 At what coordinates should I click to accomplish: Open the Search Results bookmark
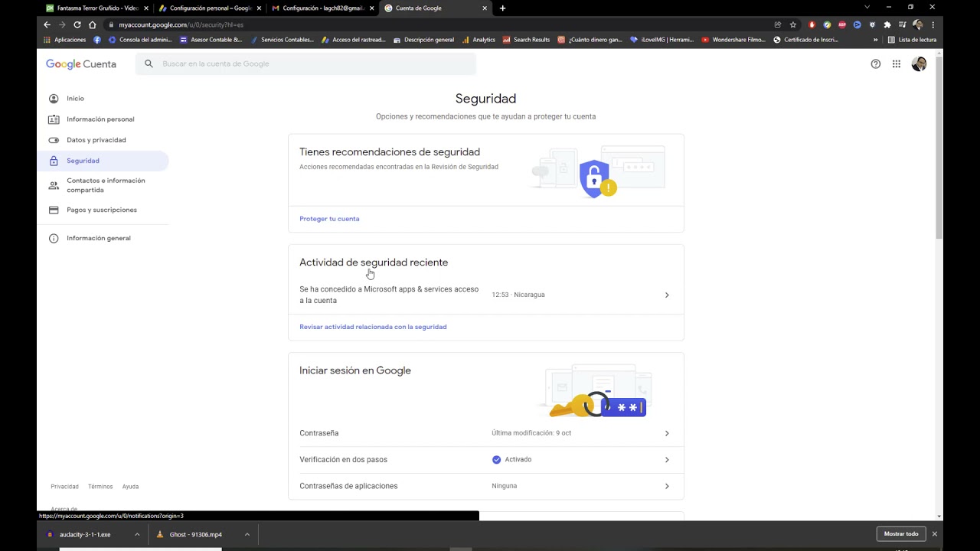click(x=526, y=40)
